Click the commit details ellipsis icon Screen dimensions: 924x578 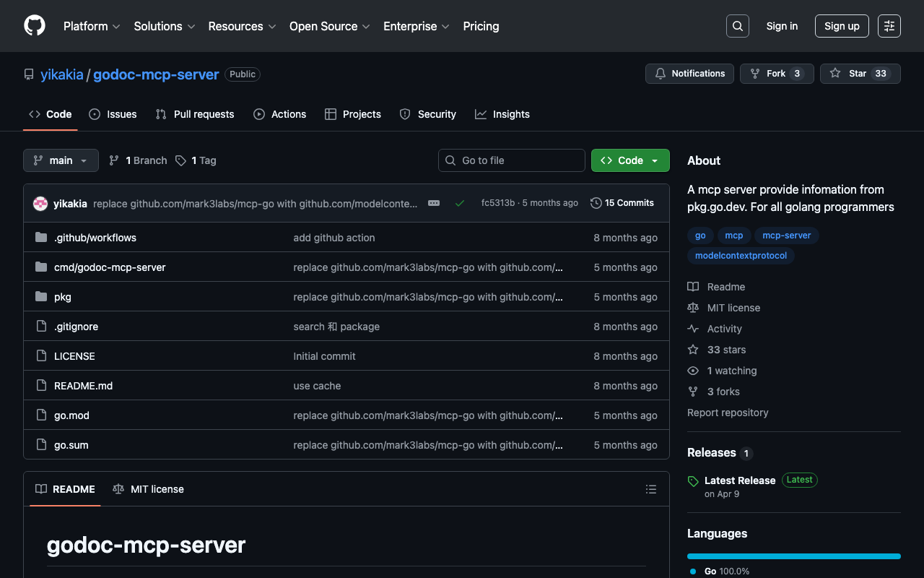point(434,203)
